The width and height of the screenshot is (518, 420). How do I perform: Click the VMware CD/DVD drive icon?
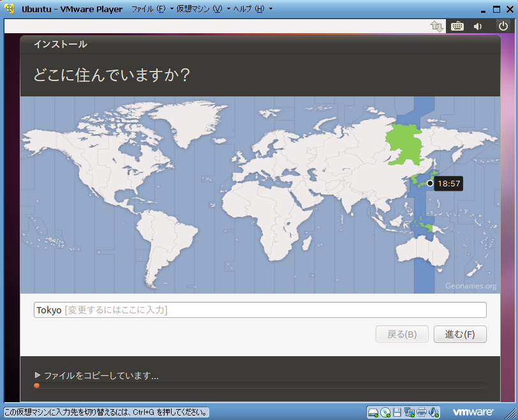coord(385,412)
